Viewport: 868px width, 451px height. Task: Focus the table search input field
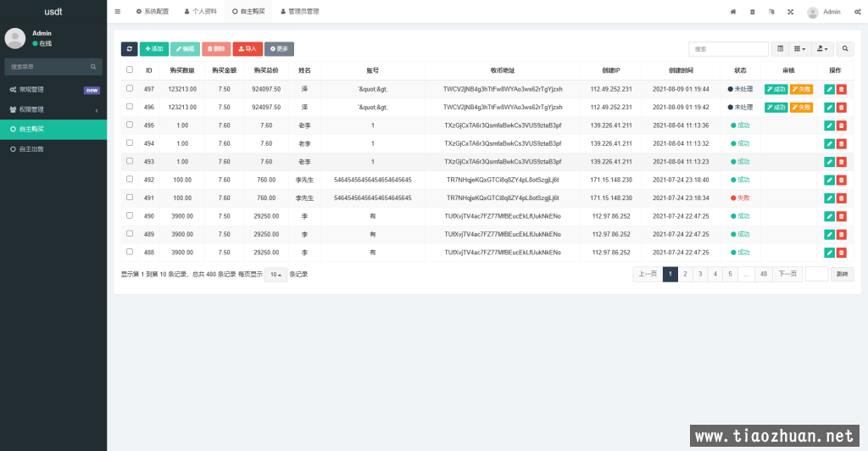[728, 48]
